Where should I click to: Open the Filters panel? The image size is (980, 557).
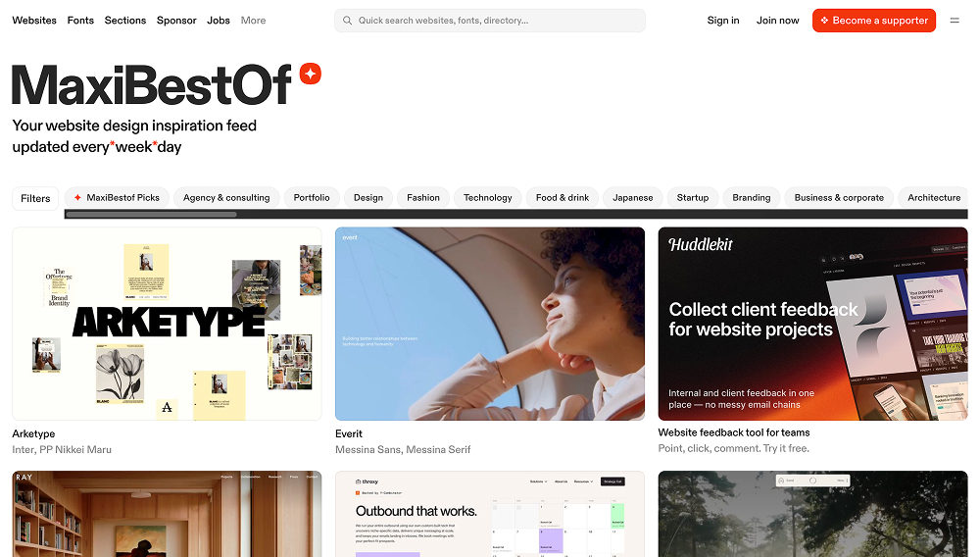tap(35, 198)
